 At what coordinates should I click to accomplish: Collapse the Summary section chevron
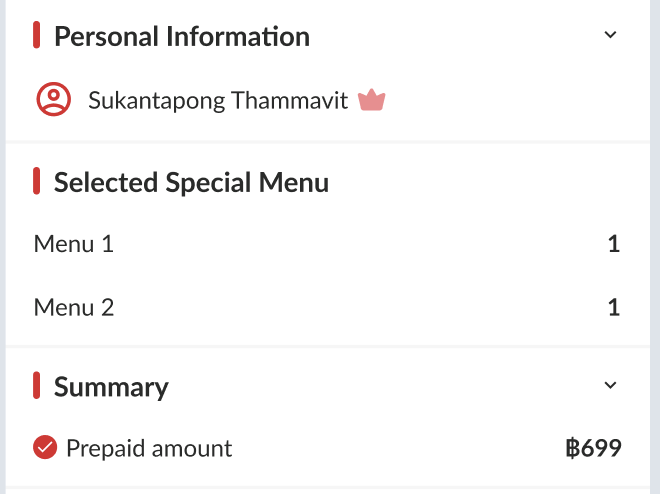tap(611, 386)
